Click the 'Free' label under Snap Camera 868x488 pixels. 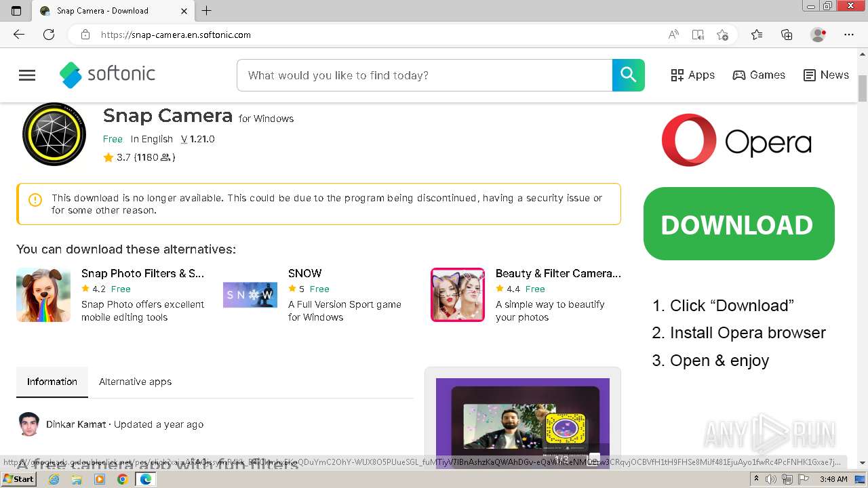113,139
